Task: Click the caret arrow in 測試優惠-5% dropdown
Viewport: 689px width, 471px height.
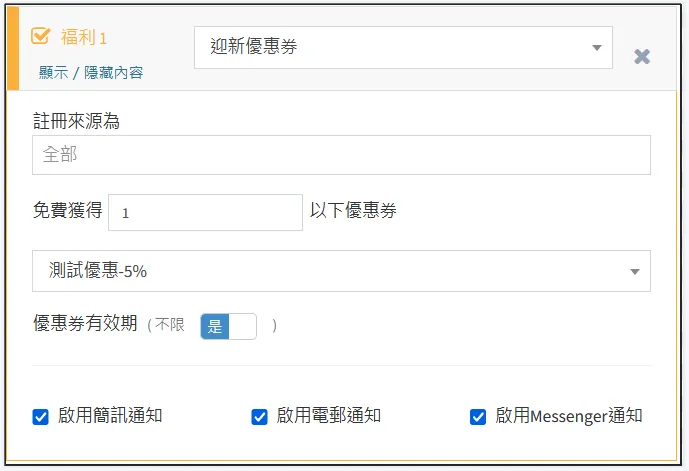Action: 634,271
